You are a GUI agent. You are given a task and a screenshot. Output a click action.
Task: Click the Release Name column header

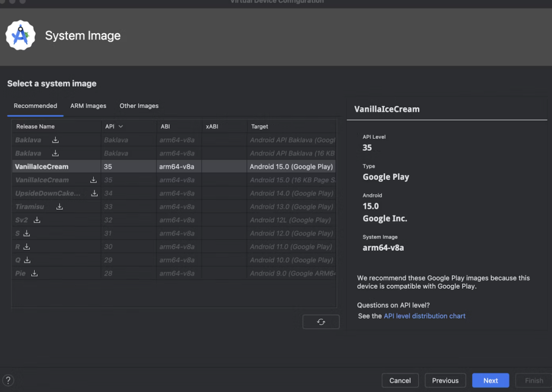pos(56,126)
